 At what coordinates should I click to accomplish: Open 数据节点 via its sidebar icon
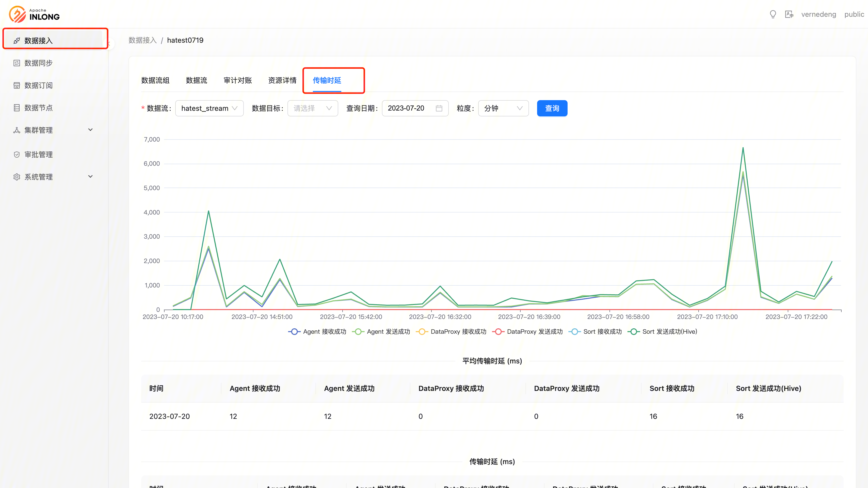click(x=17, y=108)
